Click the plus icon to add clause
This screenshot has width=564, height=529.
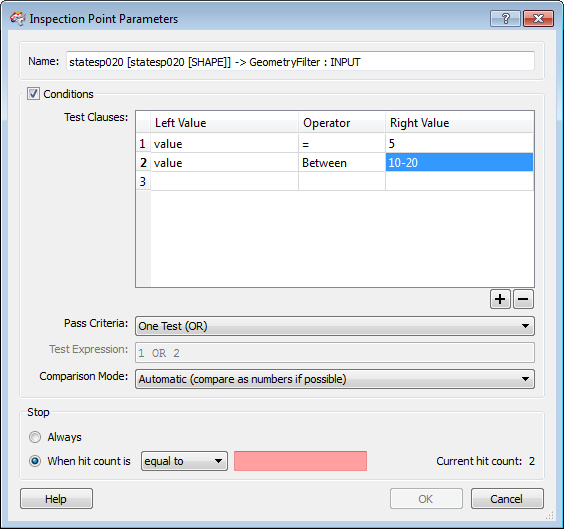tap(500, 299)
